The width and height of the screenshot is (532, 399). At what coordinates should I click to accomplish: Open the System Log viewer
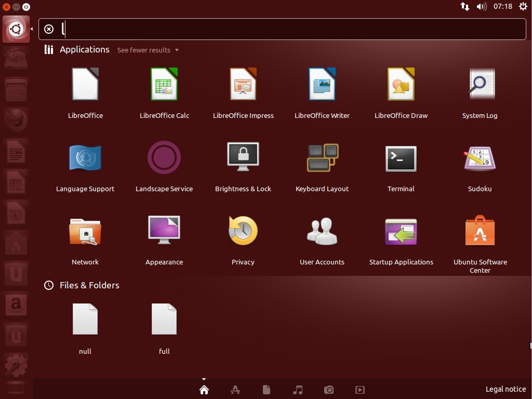point(480,85)
